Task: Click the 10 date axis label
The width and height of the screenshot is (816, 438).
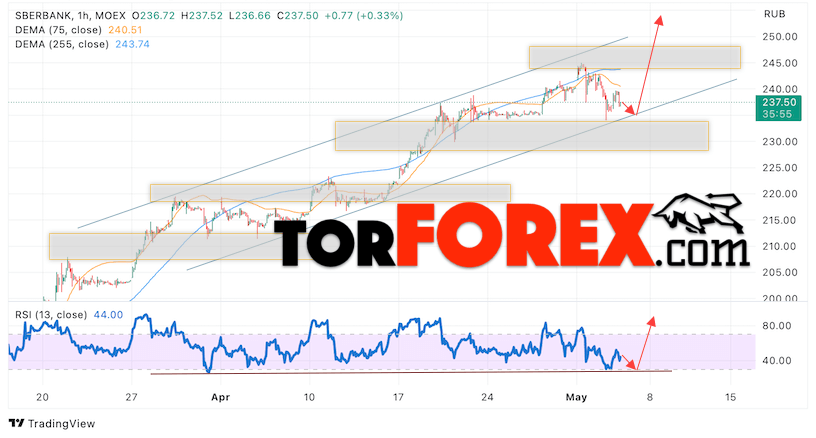Action: (309, 397)
